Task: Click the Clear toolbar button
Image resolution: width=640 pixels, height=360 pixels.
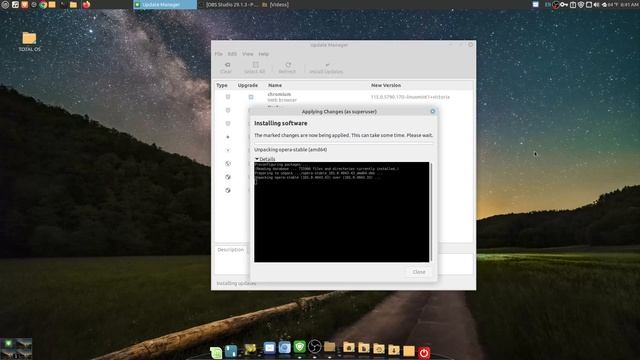Action: [x=226, y=68]
